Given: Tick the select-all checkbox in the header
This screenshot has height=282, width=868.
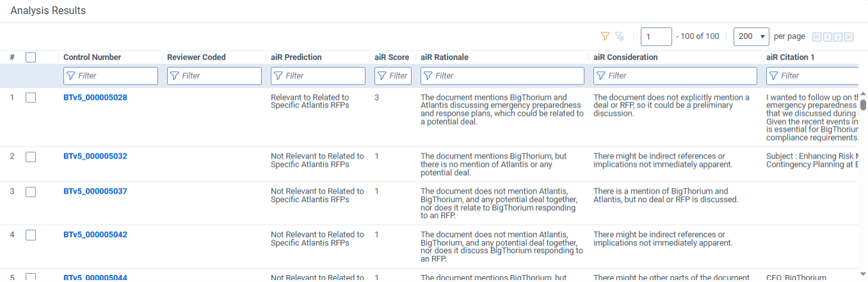Looking at the screenshot, I should point(31,58).
